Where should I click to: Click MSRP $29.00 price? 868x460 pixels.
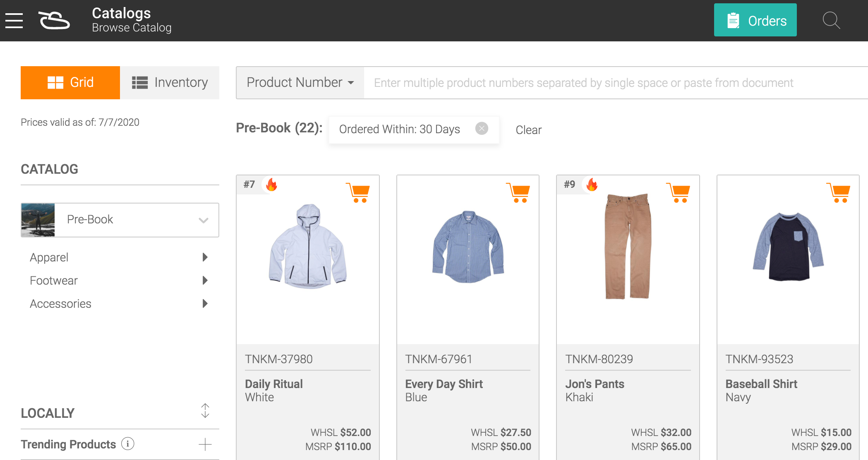tap(821, 447)
